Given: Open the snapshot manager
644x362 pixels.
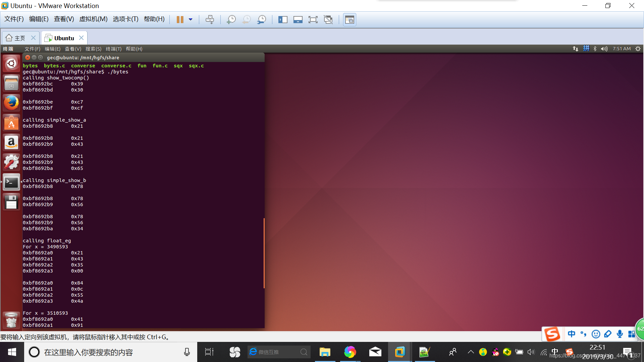Looking at the screenshot, I should click(262, 19).
